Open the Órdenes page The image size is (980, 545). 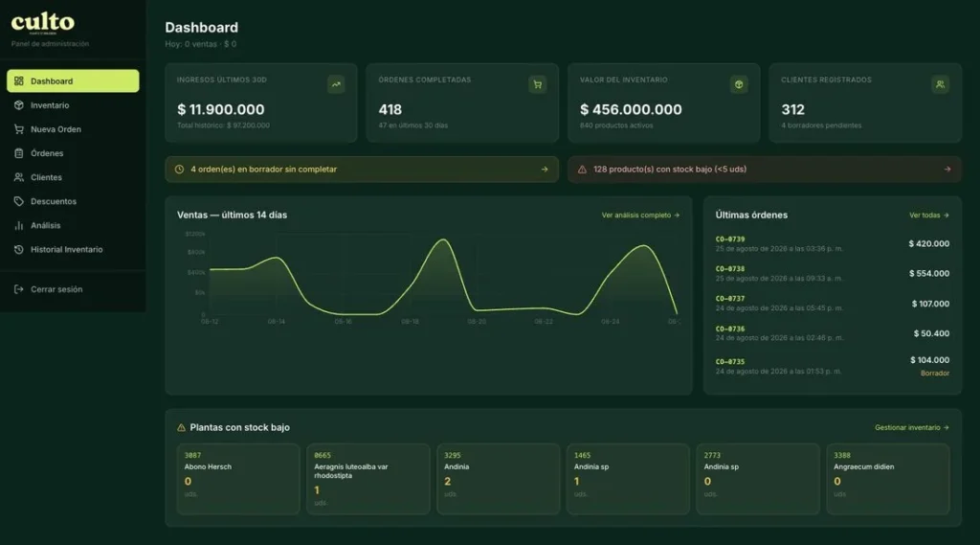73,153
